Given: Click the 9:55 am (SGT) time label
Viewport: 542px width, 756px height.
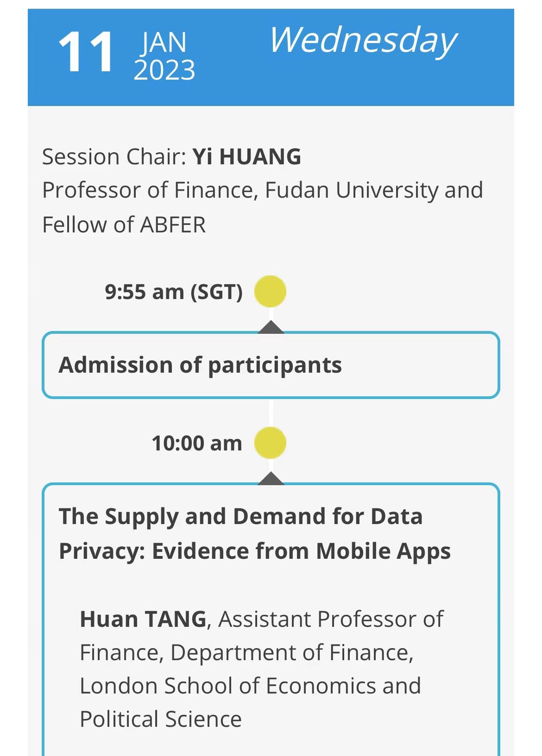Looking at the screenshot, I should [174, 292].
